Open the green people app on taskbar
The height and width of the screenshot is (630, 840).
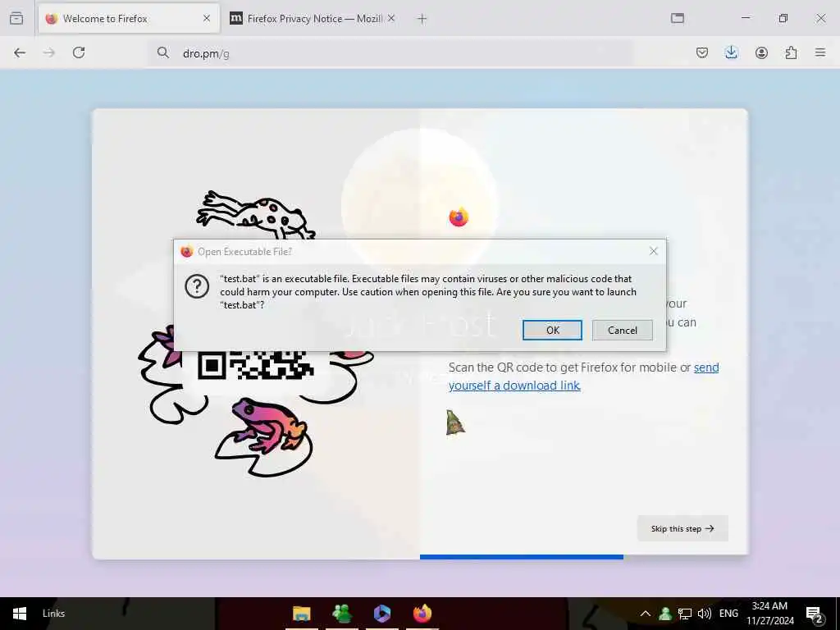342,614
